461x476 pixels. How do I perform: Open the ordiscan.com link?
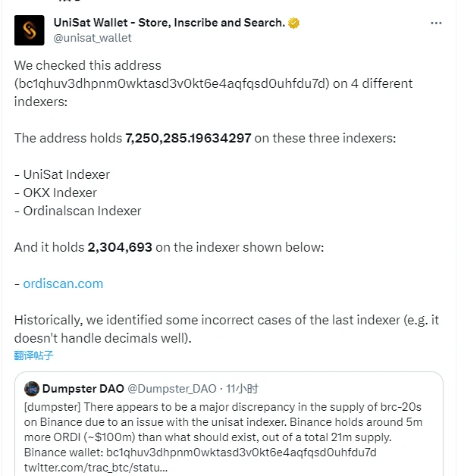coord(63,283)
